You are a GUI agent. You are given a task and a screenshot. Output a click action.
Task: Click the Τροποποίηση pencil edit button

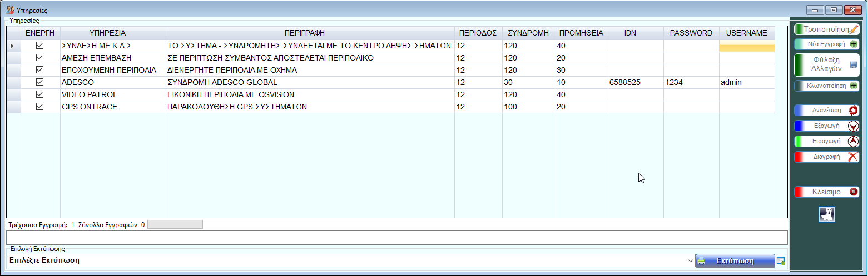(x=826, y=29)
